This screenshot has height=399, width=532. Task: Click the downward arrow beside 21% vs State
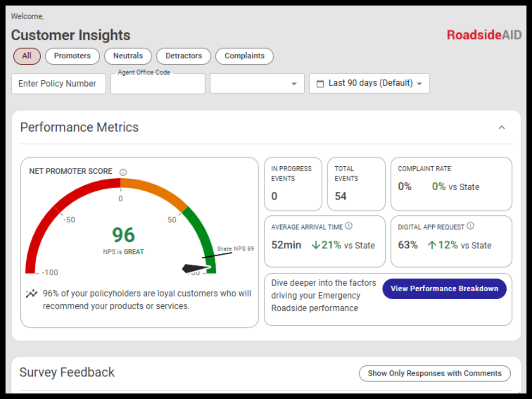point(316,244)
